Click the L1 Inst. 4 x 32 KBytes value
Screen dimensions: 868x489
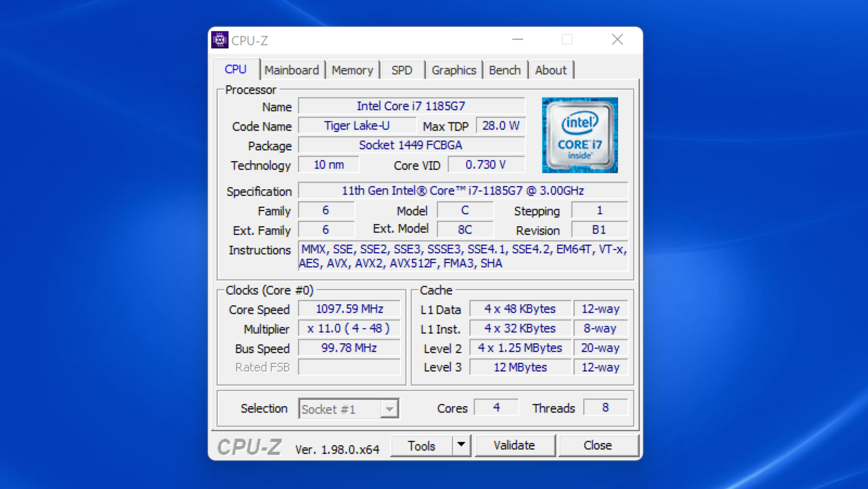point(520,328)
